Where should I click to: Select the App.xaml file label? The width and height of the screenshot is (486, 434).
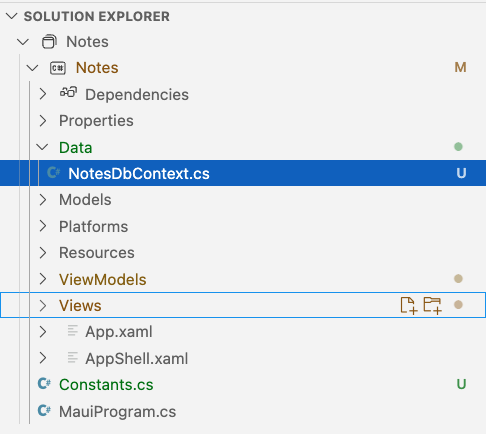119,332
